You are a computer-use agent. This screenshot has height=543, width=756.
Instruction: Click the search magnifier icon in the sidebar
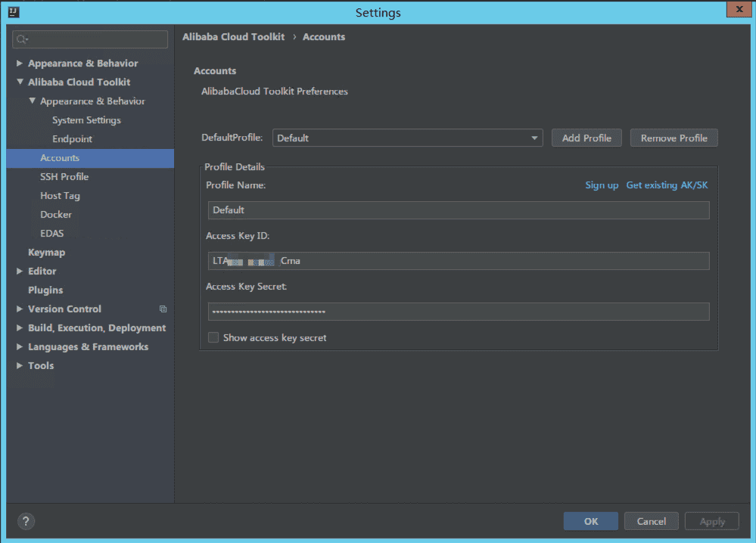pyautogui.click(x=22, y=39)
